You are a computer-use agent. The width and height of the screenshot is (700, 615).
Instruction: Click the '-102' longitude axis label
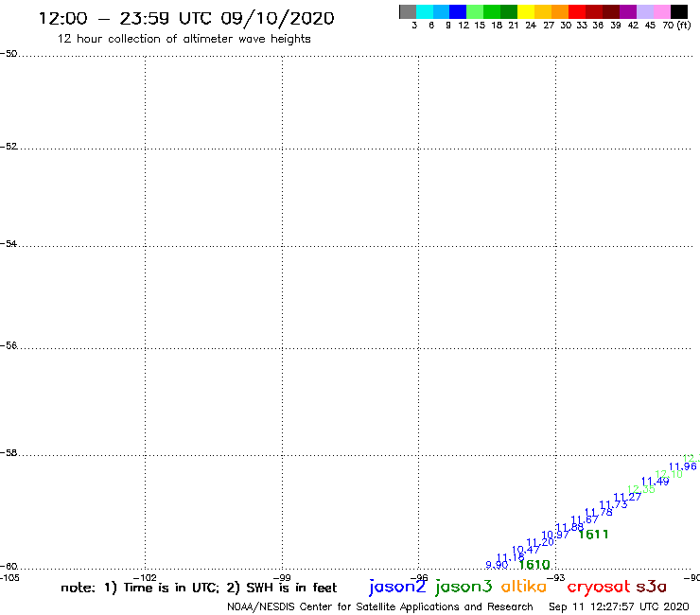(x=145, y=577)
